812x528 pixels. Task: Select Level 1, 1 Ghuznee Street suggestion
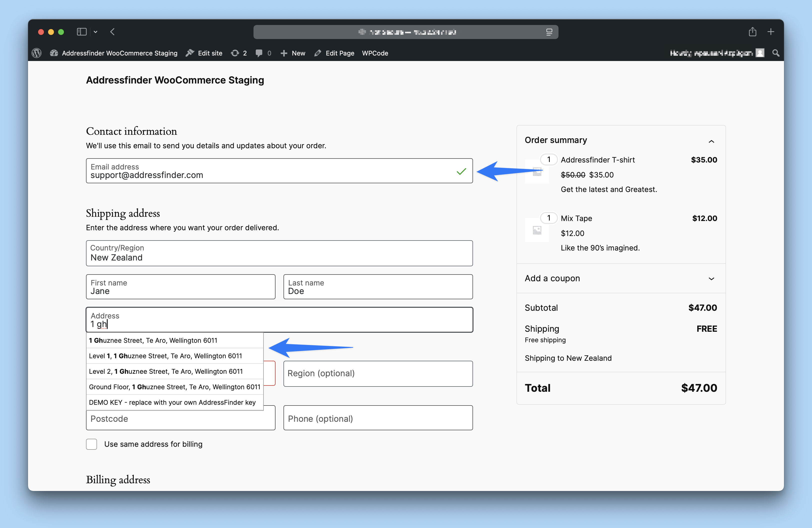tap(175, 356)
